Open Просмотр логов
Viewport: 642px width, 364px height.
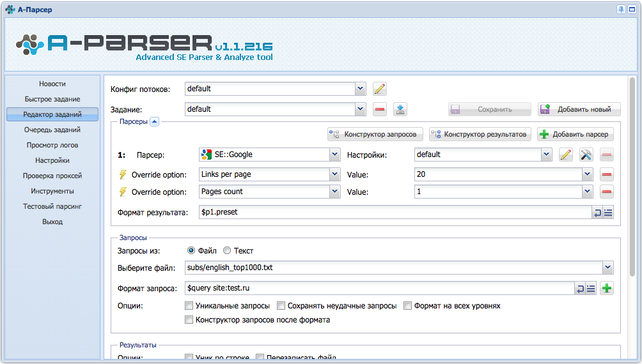pyautogui.click(x=52, y=145)
